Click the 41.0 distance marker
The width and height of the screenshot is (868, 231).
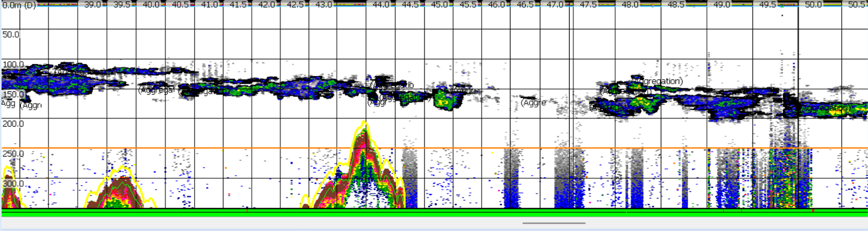(209, 4)
